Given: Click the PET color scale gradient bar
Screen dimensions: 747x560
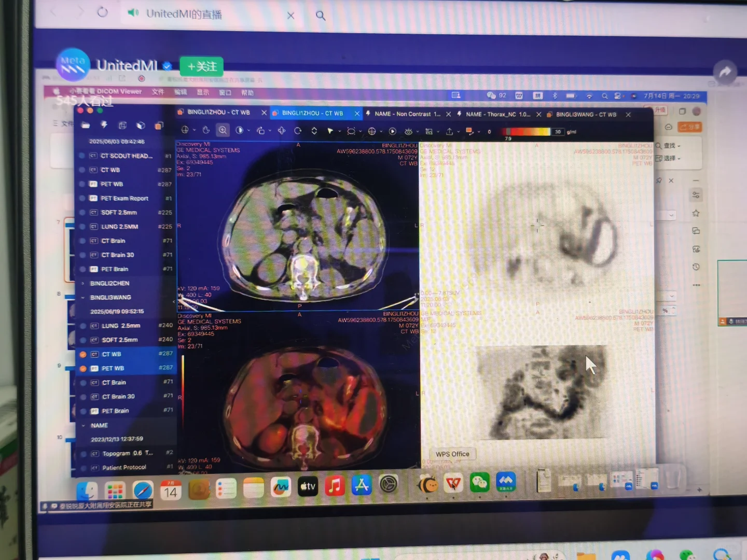Looking at the screenshot, I should tap(525, 132).
